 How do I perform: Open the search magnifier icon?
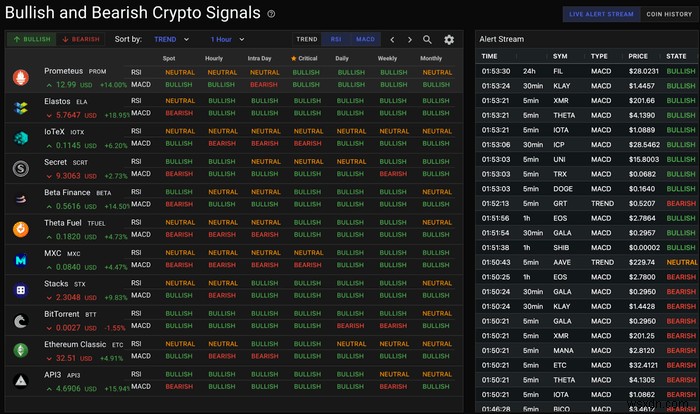427,40
